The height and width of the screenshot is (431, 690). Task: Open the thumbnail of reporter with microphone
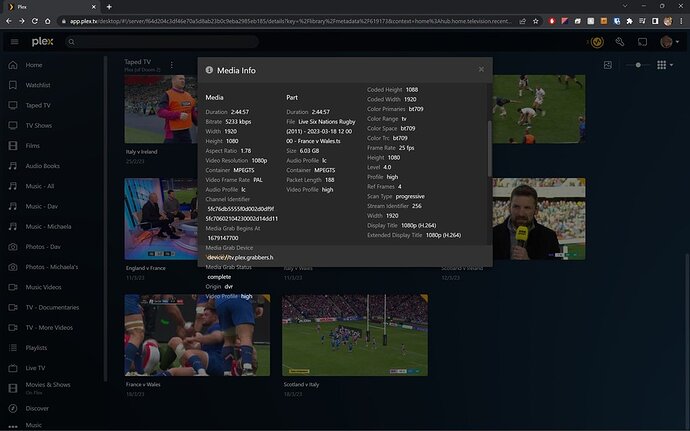[539, 219]
